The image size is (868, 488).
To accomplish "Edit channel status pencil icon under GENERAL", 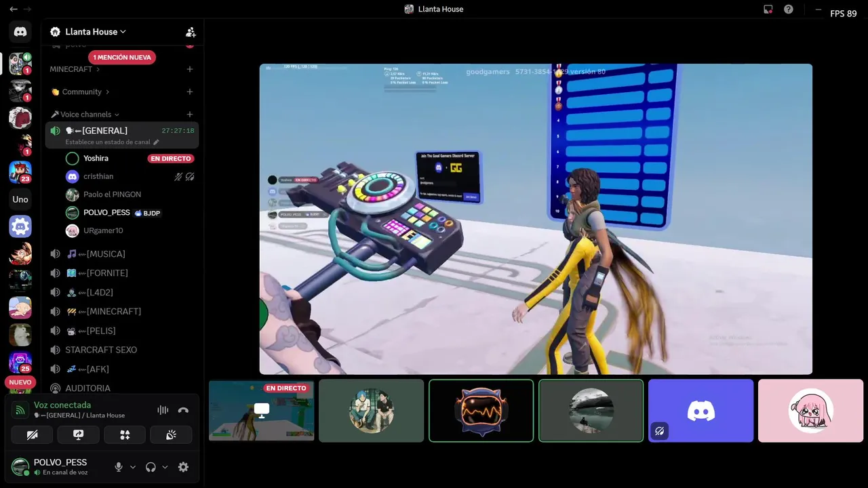I will tap(156, 142).
